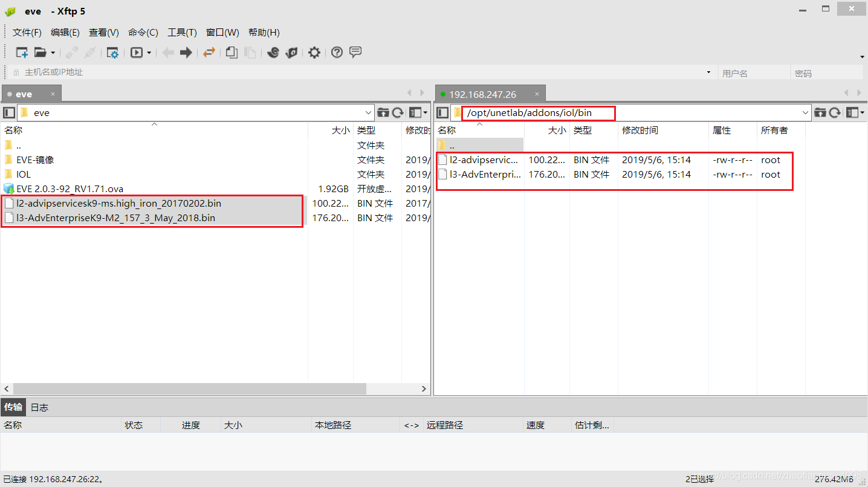Click the second swirl (Xagent) toolbar icon
868x487 pixels.
291,53
